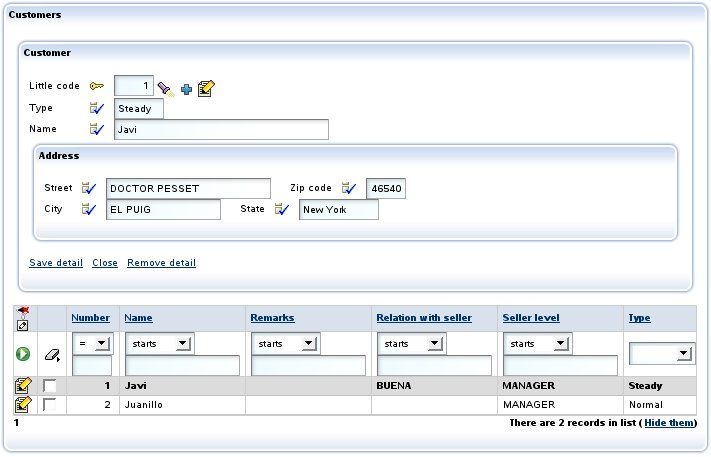
Task: Click into the Street input field
Action: [188, 189]
